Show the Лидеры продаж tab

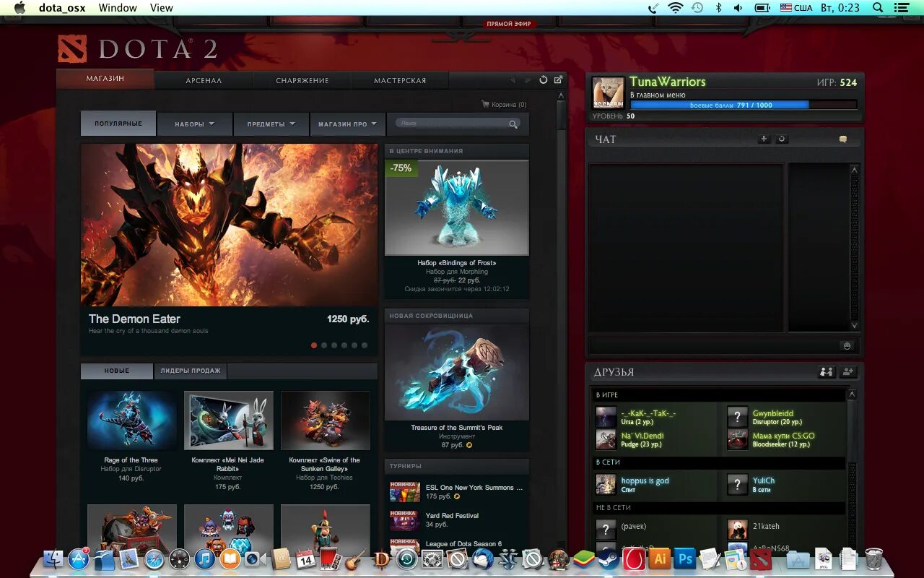(191, 371)
